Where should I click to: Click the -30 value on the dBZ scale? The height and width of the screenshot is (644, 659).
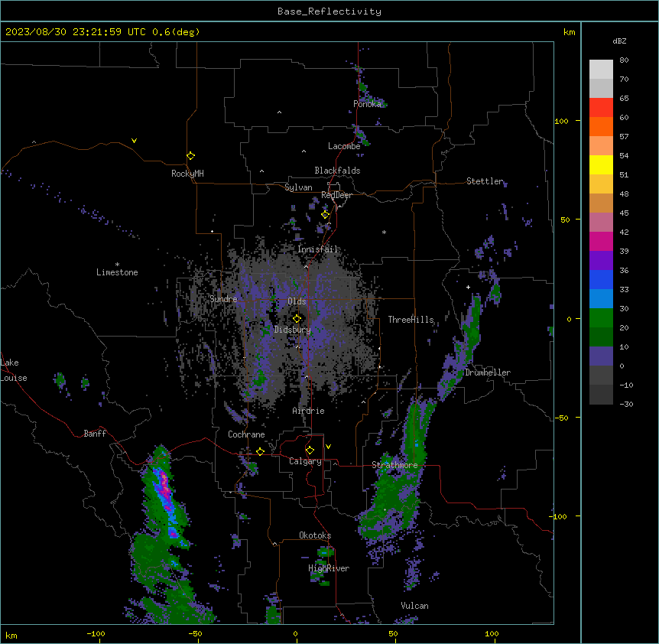coord(626,404)
